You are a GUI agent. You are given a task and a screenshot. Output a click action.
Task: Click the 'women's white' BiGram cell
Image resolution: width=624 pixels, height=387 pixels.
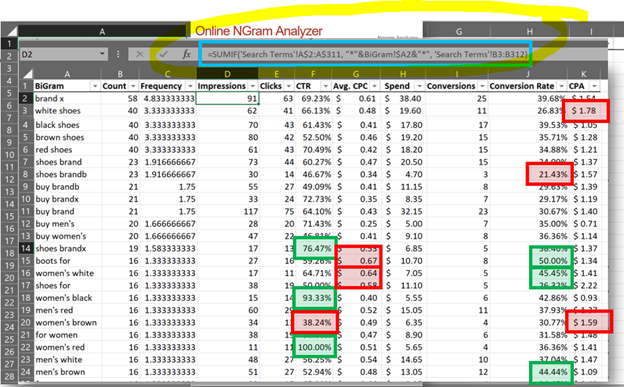pos(66,273)
